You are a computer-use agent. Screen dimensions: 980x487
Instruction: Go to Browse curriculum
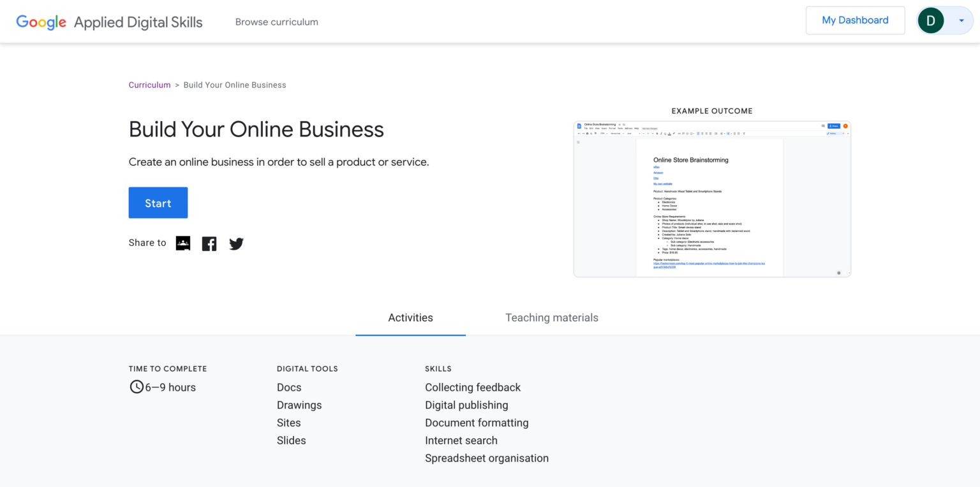pyautogui.click(x=276, y=22)
